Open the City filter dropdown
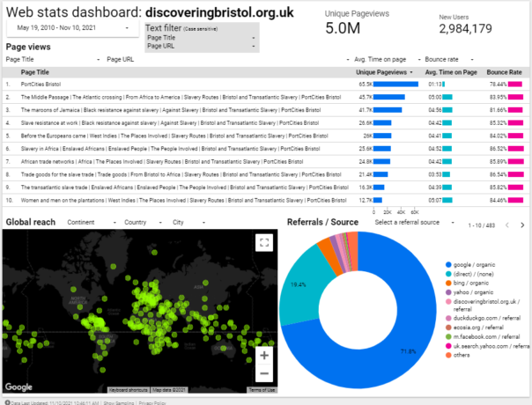This screenshot has height=405, width=532. [x=189, y=222]
